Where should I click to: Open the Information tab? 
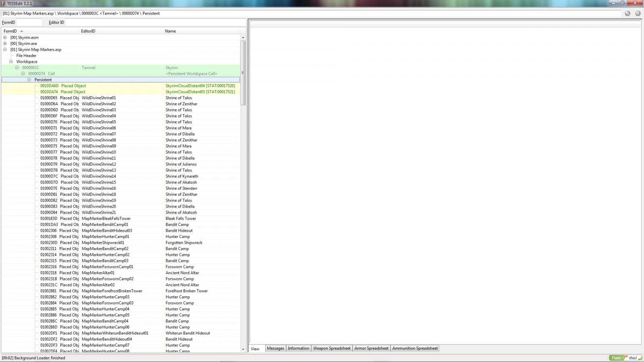pos(298,348)
